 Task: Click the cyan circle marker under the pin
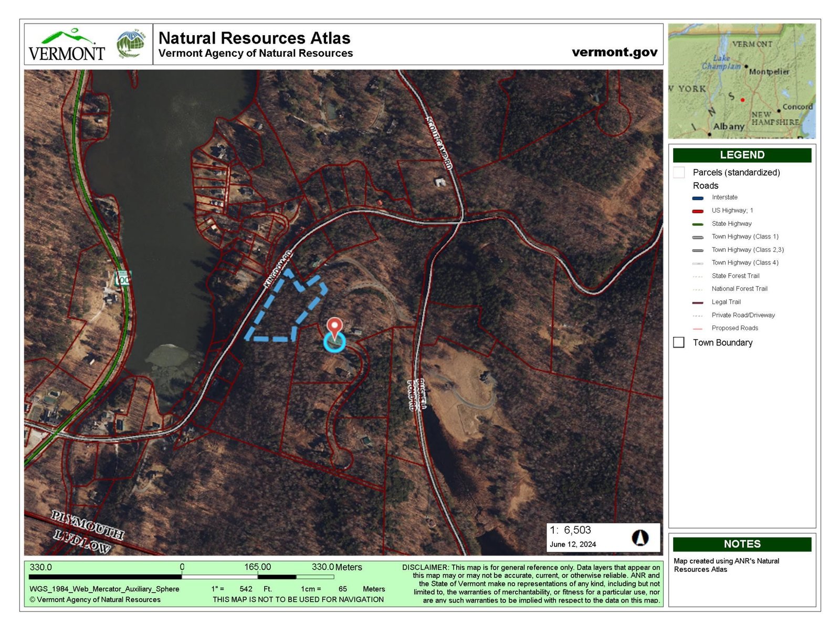334,342
